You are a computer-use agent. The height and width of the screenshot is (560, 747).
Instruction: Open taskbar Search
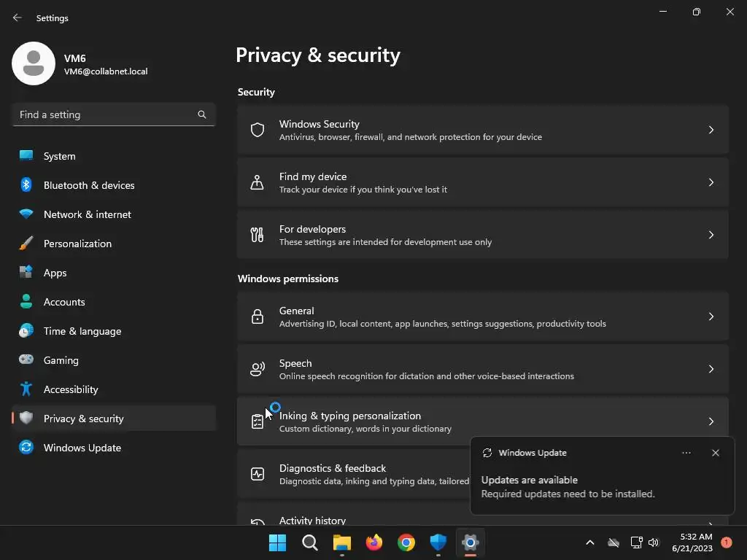click(309, 542)
